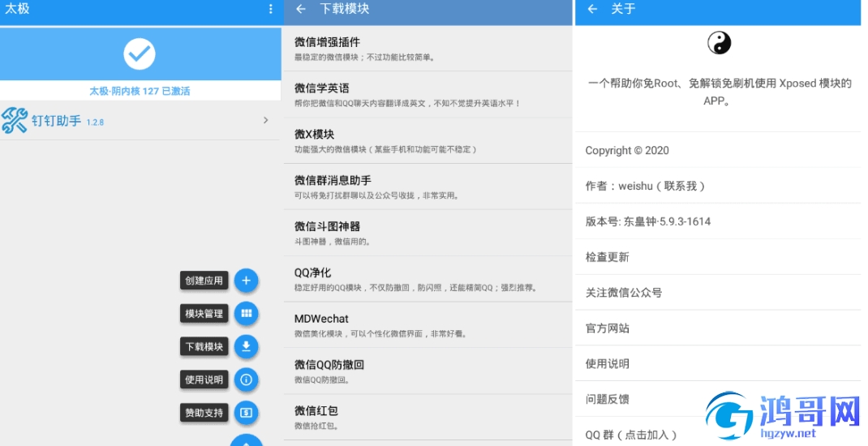Open the 微X模块 entry
This screenshot has height=446, width=868.
428,140
